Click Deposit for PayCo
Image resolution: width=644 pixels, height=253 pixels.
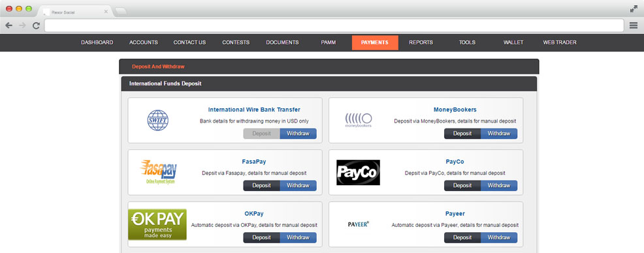[462, 186]
